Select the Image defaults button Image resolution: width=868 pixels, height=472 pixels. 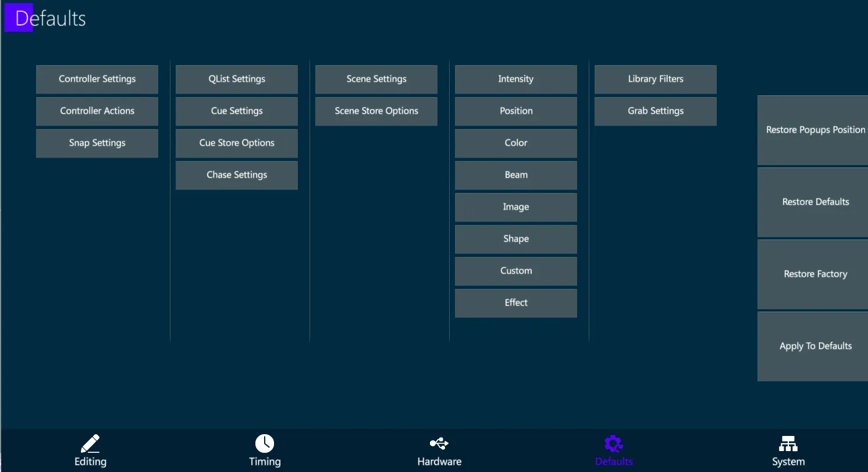point(516,207)
